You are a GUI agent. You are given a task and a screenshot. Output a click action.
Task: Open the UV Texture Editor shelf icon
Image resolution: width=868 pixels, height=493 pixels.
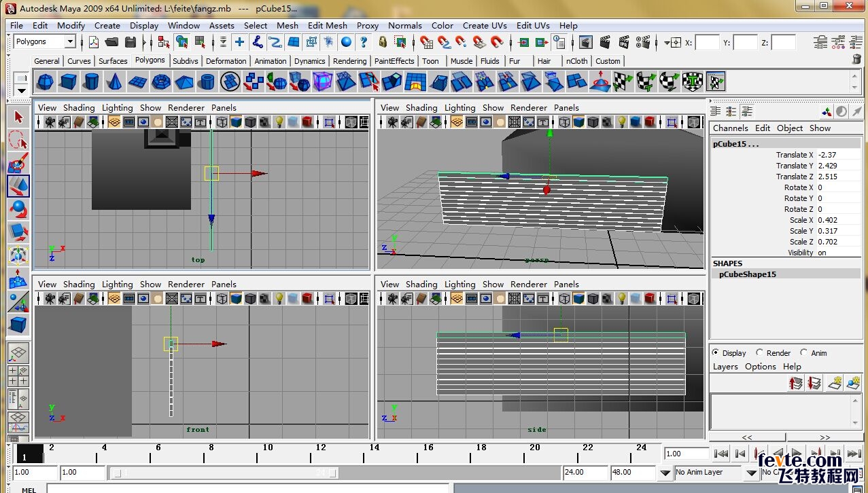pyautogui.click(x=715, y=82)
